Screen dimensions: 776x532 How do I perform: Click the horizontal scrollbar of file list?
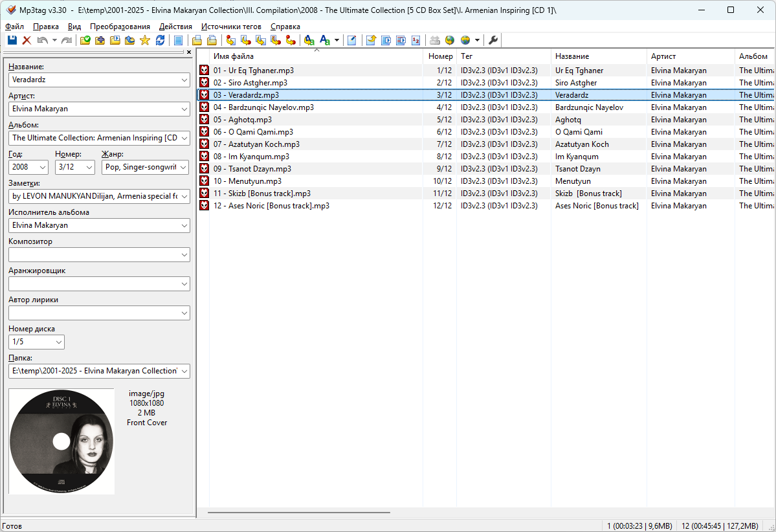click(298, 512)
